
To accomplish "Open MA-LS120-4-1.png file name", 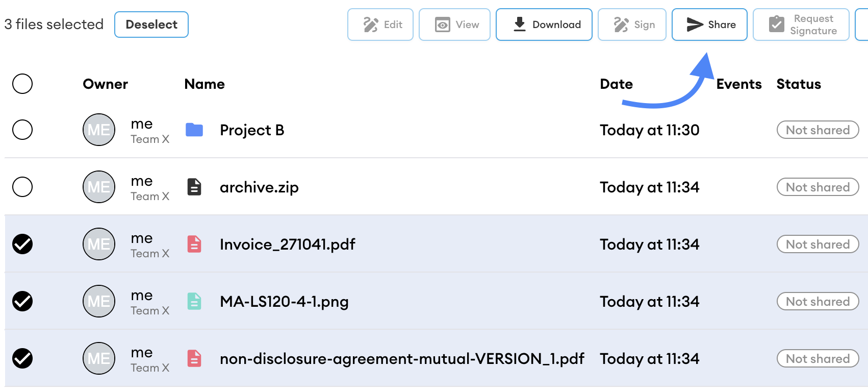I will click(x=284, y=302).
